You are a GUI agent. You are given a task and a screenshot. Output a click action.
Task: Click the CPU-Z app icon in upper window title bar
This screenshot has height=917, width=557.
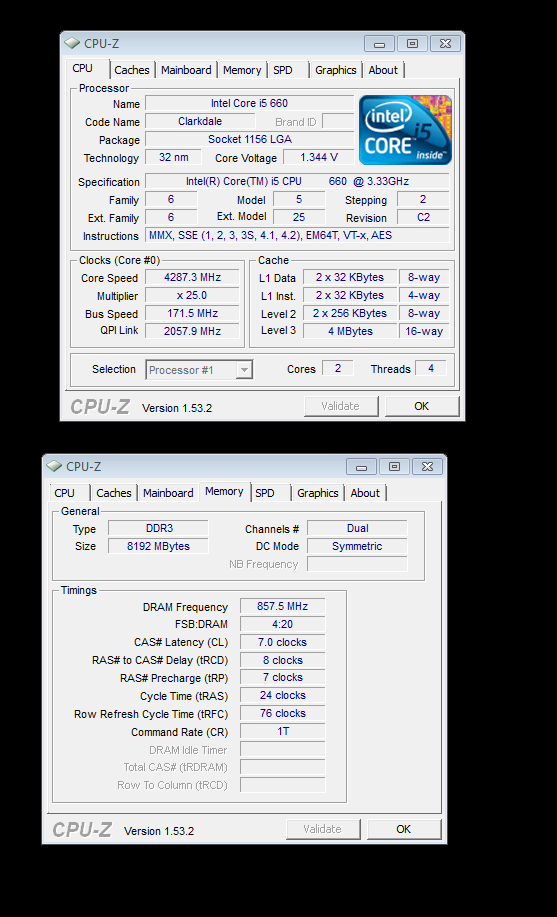(72, 43)
